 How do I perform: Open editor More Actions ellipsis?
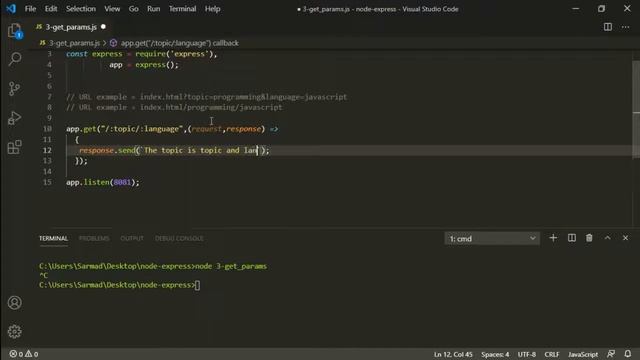[625, 27]
